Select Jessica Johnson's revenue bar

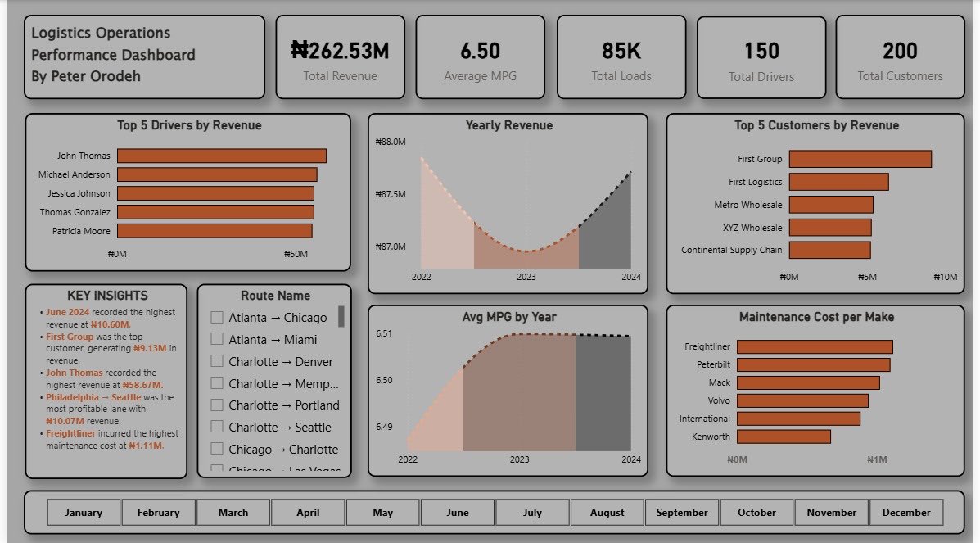(215, 193)
